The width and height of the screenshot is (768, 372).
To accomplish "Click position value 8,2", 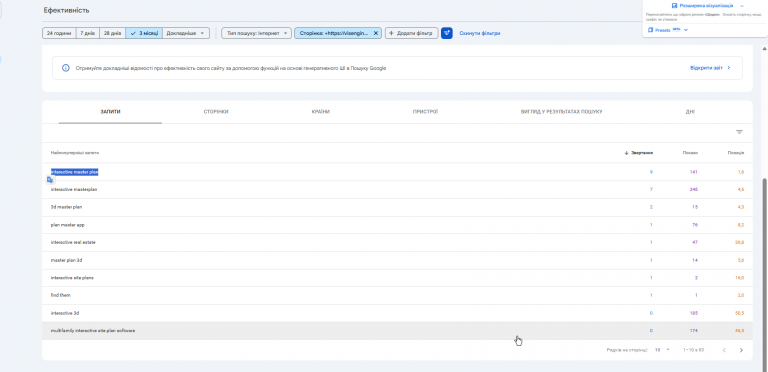I will point(741,225).
